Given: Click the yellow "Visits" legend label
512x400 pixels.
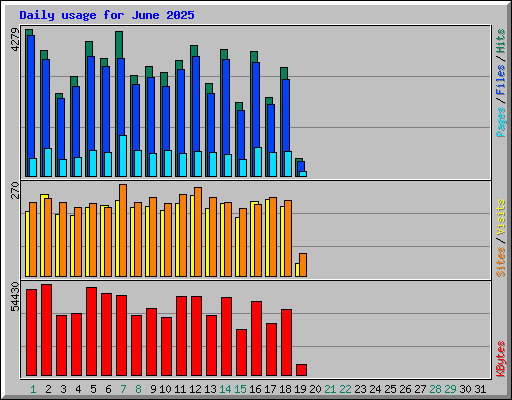Looking at the screenshot, I should pos(501,218).
